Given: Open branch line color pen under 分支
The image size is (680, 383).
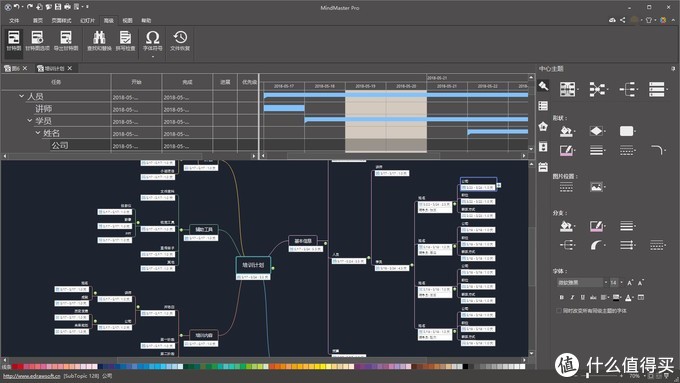Looking at the screenshot, I should [597, 226].
